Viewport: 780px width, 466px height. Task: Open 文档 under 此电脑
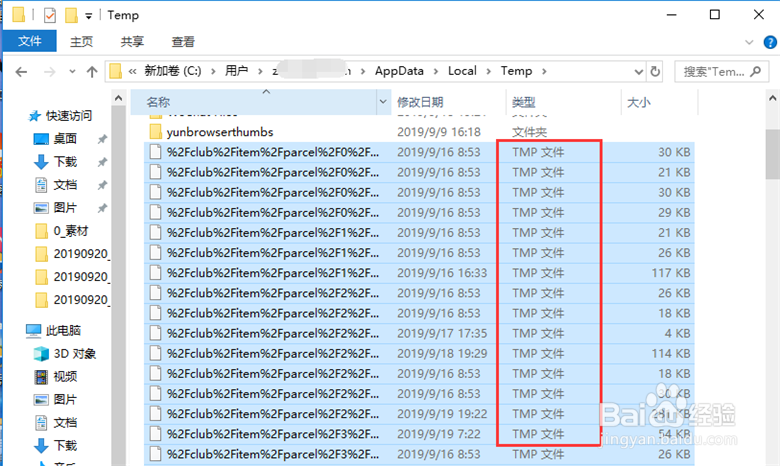[x=65, y=423]
